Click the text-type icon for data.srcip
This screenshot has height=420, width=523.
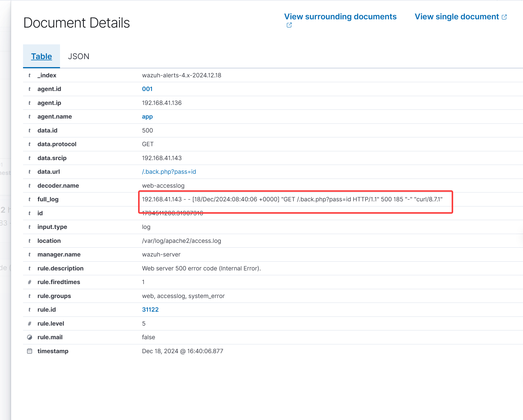[x=29, y=158]
